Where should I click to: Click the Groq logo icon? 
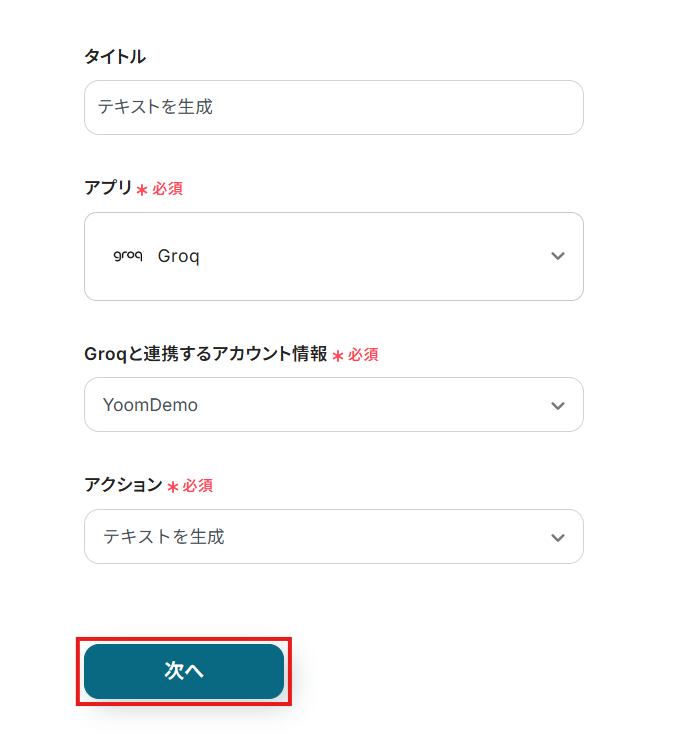pos(127,256)
